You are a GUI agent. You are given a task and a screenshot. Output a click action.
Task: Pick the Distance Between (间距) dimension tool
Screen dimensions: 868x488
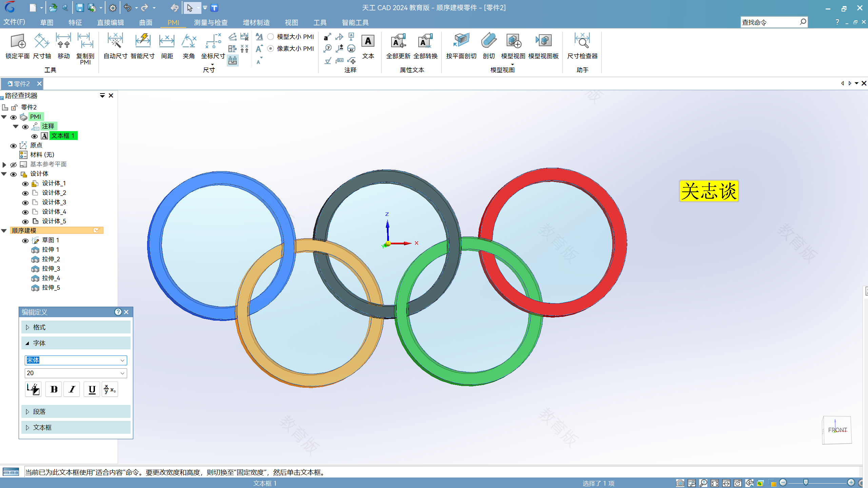167,46
